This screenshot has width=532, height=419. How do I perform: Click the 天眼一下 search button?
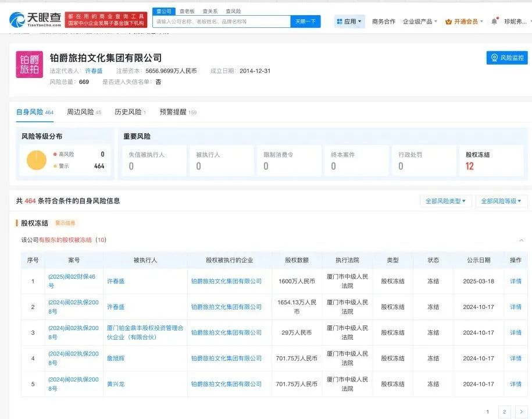[x=305, y=21]
